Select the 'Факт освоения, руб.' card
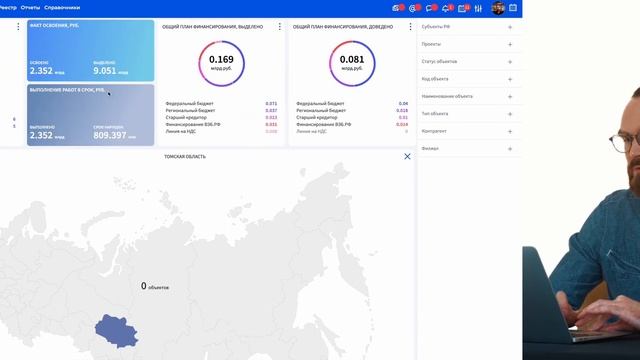Image resolution: width=640 pixels, height=360 pixels. click(x=91, y=51)
